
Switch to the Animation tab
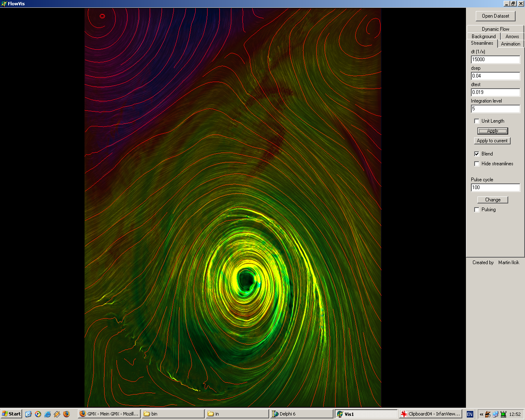[x=510, y=44]
